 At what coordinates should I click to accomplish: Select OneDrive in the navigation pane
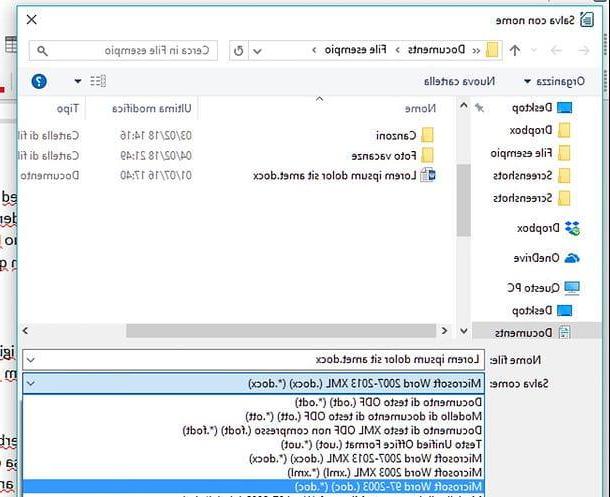pyautogui.click(x=547, y=258)
